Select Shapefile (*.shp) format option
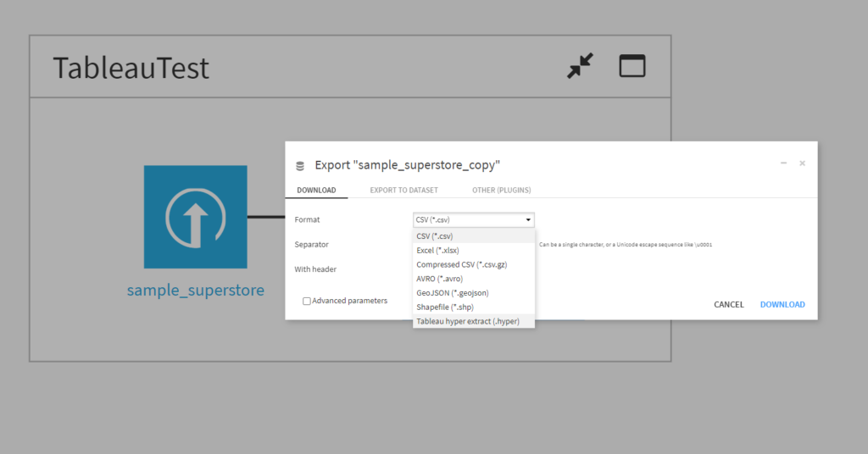 click(x=473, y=307)
